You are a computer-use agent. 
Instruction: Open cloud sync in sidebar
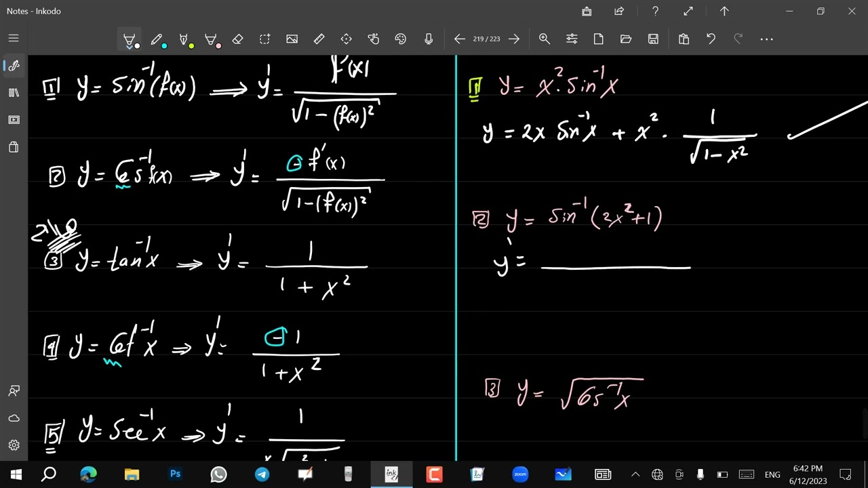tap(14, 418)
